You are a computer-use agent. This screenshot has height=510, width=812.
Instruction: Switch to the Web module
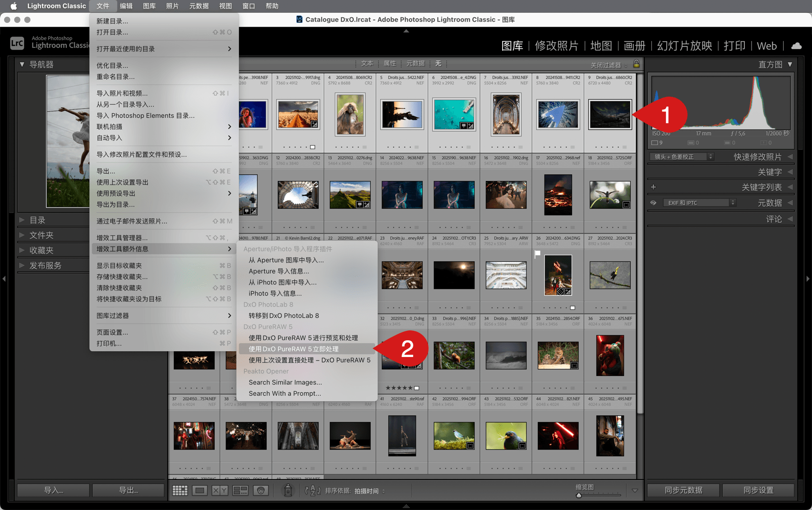tap(766, 46)
